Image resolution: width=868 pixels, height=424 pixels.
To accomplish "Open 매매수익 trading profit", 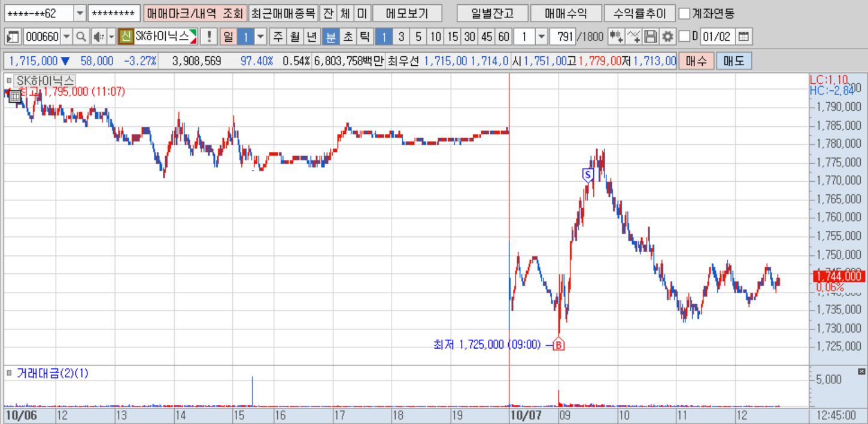I will click(x=566, y=13).
